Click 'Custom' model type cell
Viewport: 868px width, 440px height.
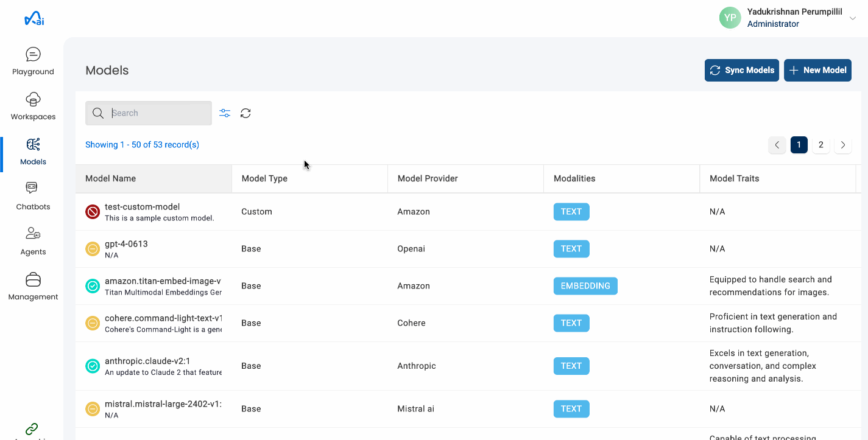(256, 212)
